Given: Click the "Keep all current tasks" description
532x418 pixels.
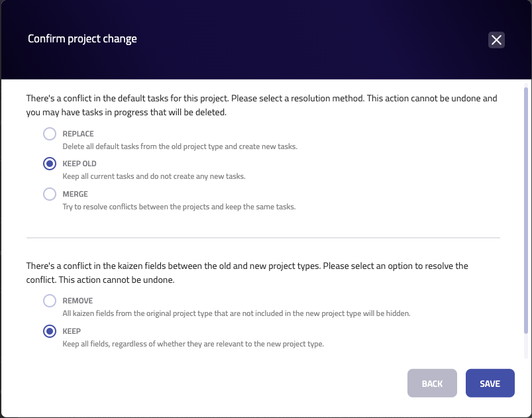Looking at the screenshot, I should pyautogui.click(x=154, y=176).
